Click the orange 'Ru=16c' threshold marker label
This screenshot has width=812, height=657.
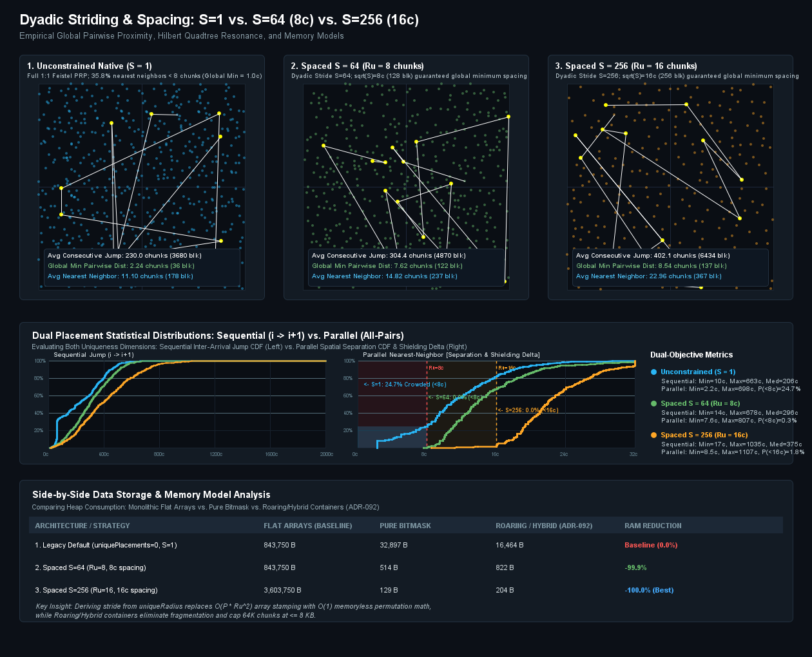pyautogui.click(x=507, y=368)
